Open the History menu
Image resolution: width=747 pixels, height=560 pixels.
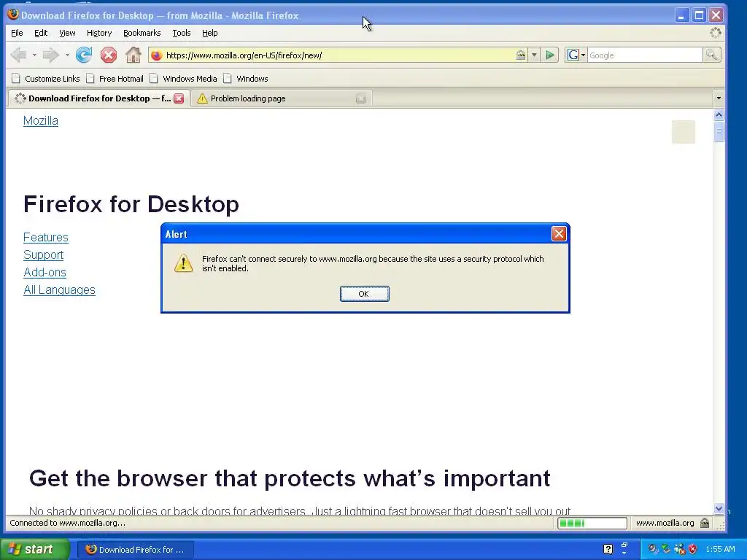(99, 33)
